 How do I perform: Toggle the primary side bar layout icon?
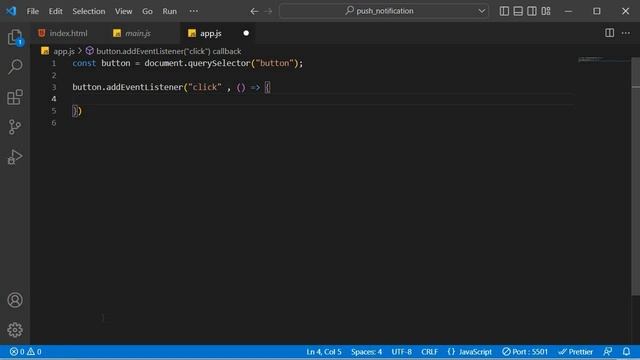504,11
